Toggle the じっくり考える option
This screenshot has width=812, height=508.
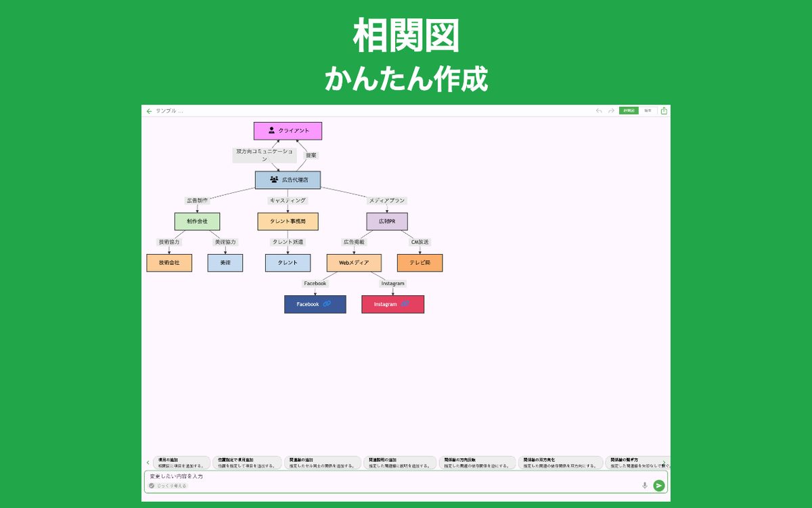[168, 486]
